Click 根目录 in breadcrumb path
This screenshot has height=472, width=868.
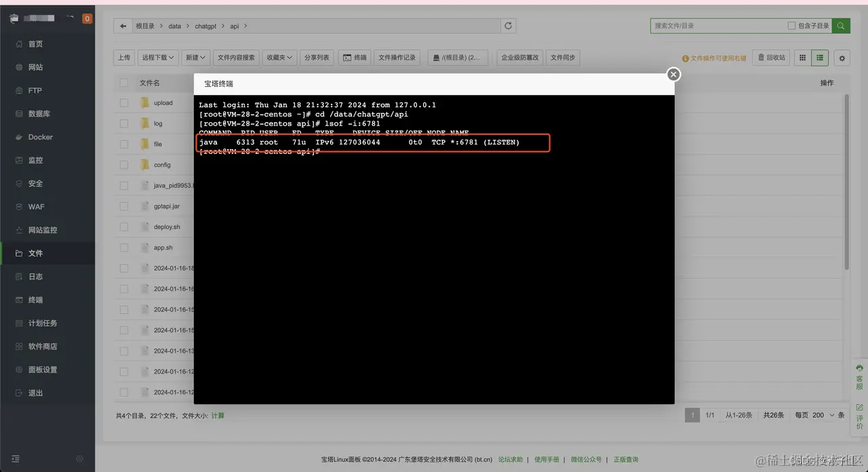[145, 26]
